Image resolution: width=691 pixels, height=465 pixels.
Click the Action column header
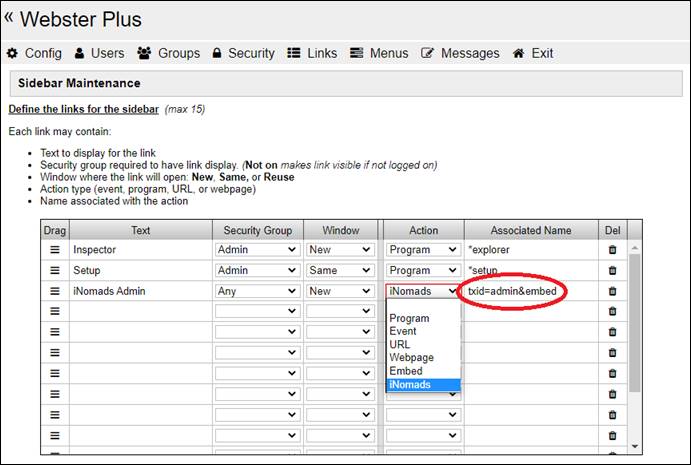(424, 230)
